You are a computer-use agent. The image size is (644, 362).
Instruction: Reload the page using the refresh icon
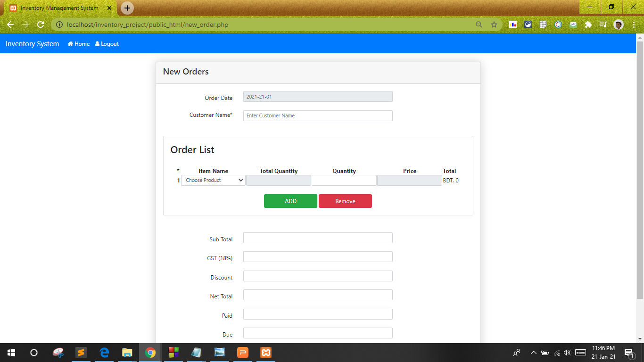[x=41, y=25]
